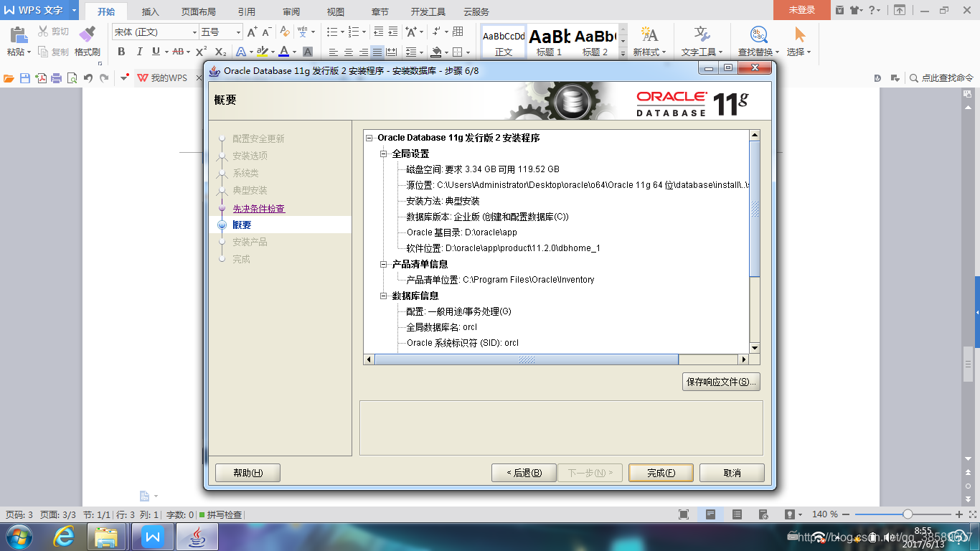Open the highlight color dropdown arrow

pyautogui.click(x=273, y=52)
